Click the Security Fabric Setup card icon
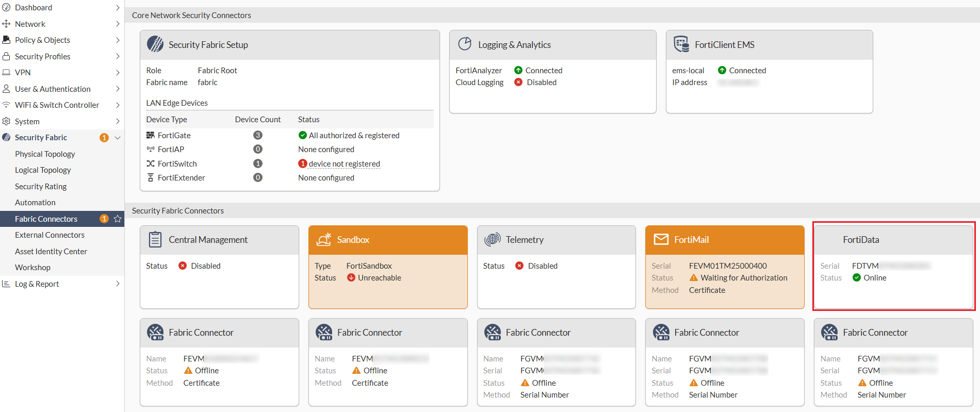 [155, 44]
